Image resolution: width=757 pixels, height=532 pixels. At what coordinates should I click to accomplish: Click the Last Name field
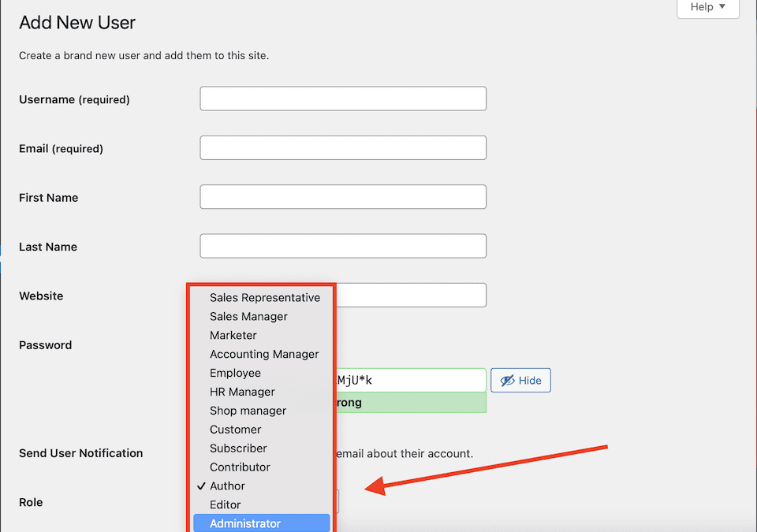click(343, 246)
